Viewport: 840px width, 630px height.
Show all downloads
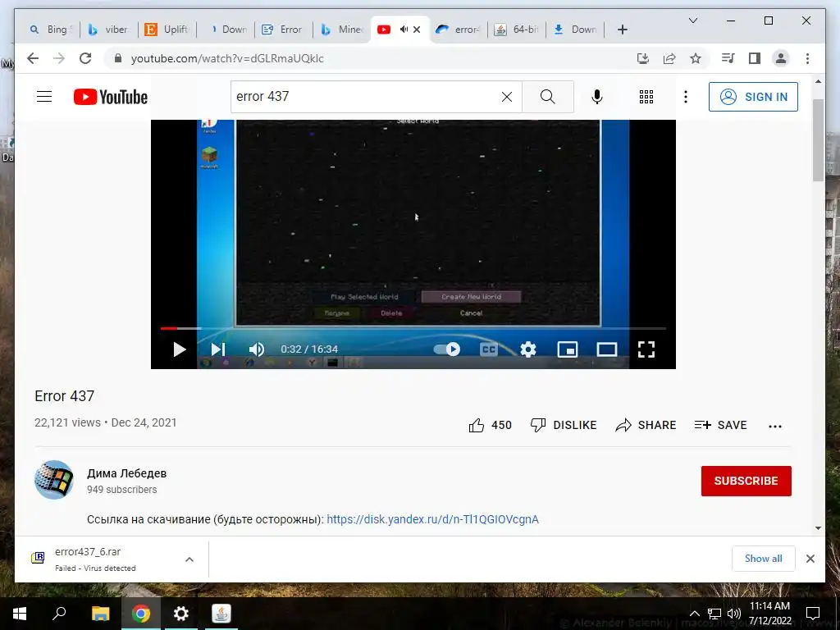(764, 559)
